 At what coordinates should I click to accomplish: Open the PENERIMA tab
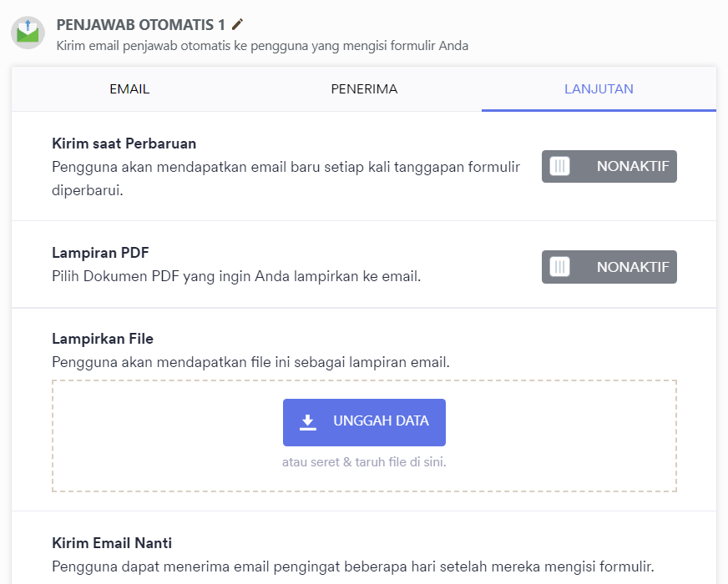click(x=364, y=89)
